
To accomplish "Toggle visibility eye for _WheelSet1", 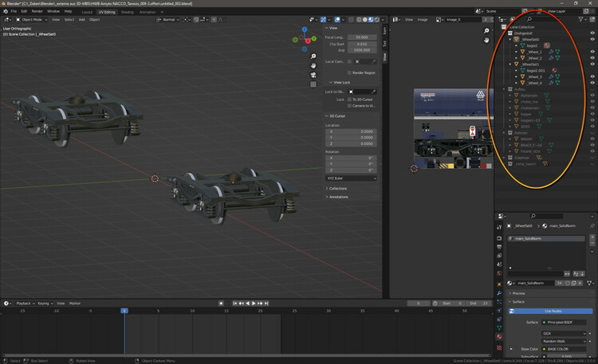I will tap(592, 64).
